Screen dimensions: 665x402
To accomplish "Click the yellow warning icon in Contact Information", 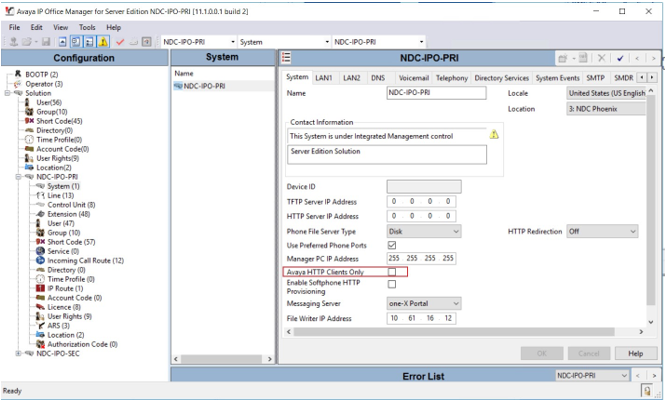I will click(494, 135).
